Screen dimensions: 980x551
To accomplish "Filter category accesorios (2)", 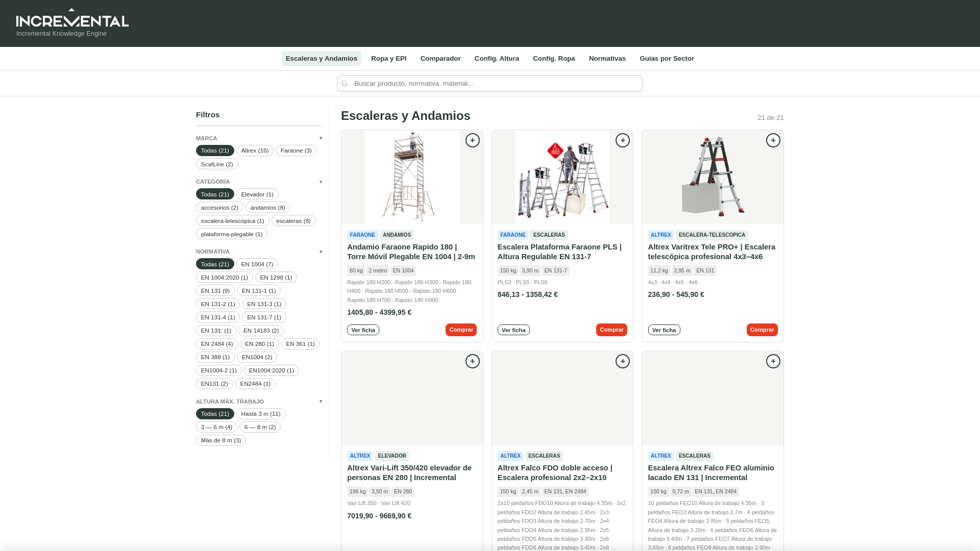I will tap(219, 207).
